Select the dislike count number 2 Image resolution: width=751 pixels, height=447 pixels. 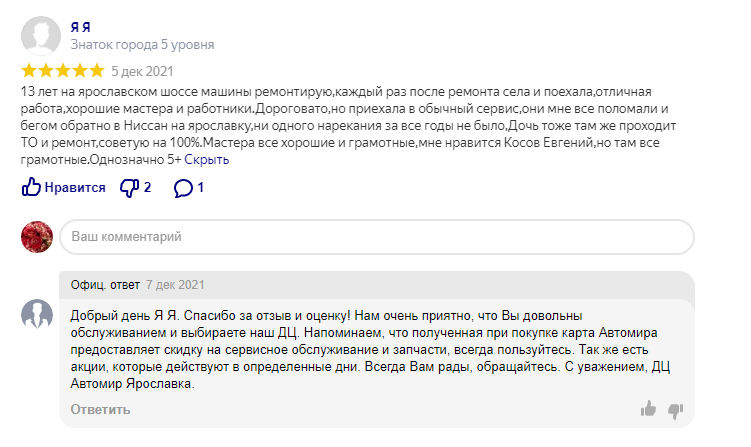(148, 187)
